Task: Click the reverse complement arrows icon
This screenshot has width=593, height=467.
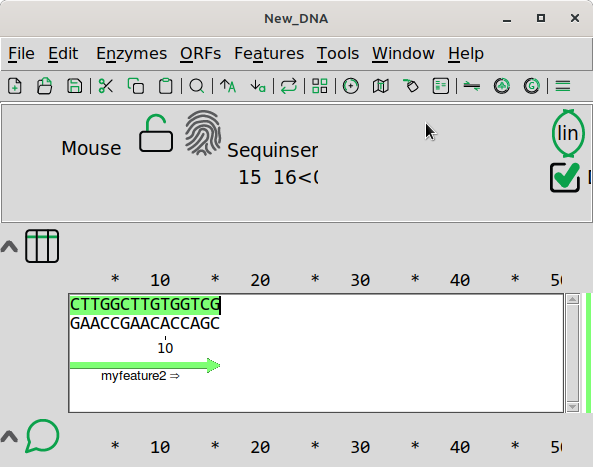Action: tap(289, 86)
